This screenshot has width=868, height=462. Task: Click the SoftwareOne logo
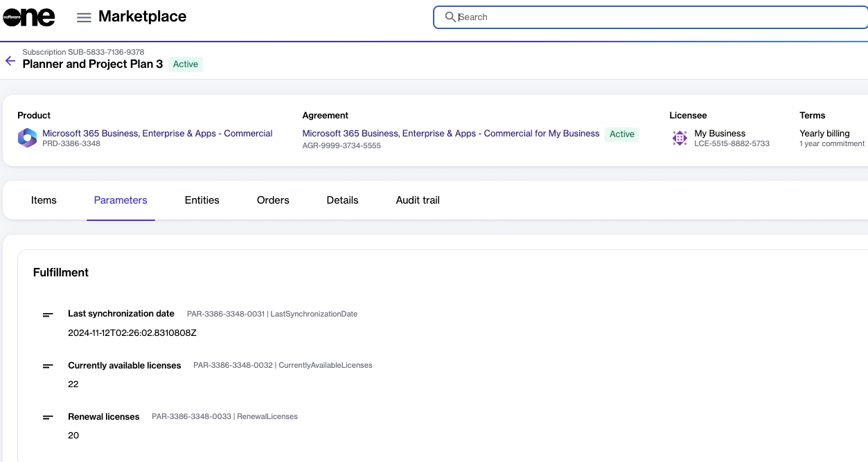[28, 17]
